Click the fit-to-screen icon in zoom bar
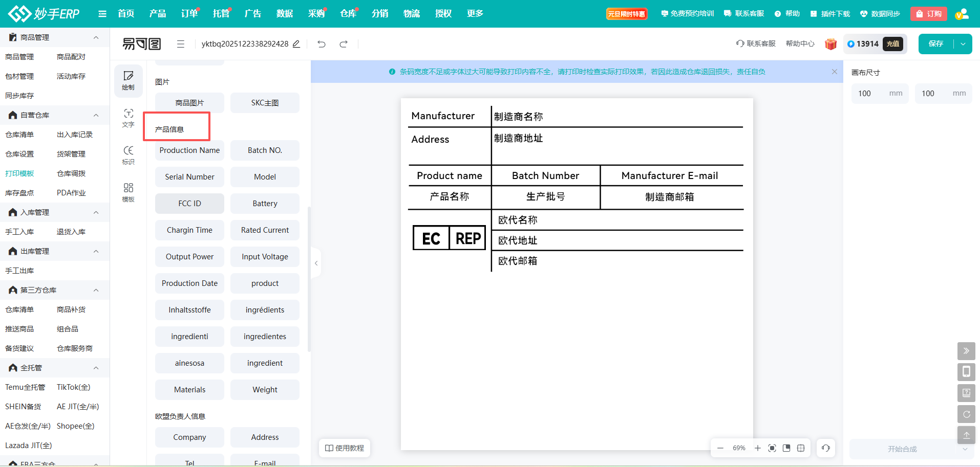980x467 pixels. [772, 448]
